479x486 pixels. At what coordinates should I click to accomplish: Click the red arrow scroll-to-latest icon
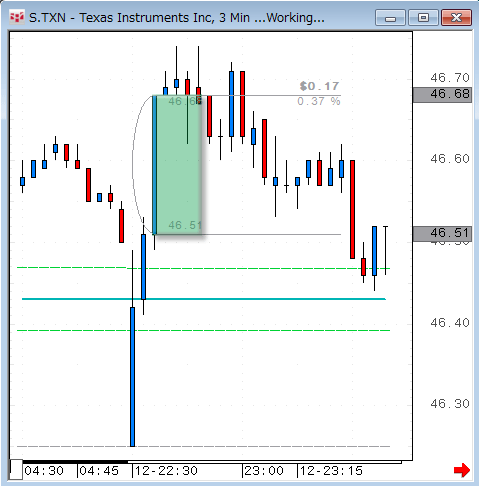click(x=462, y=470)
